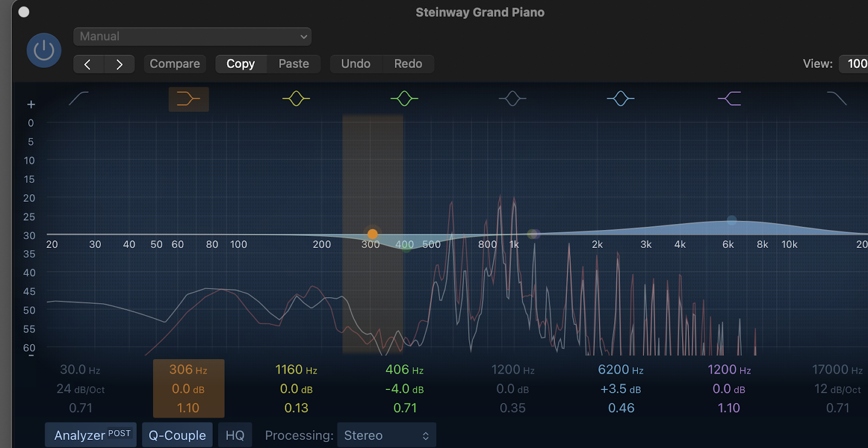Select the orange EQ control point on the curve
The height and width of the screenshot is (448, 868).
372,234
